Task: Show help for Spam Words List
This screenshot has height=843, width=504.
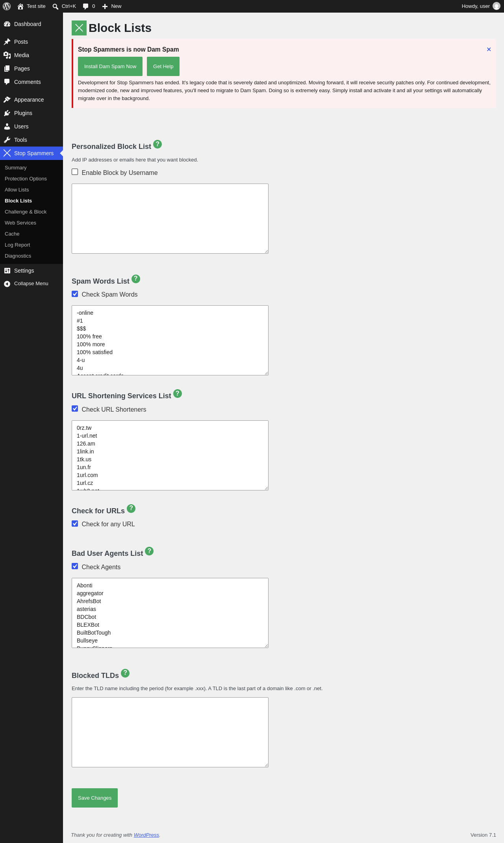Action: pyautogui.click(x=136, y=279)
